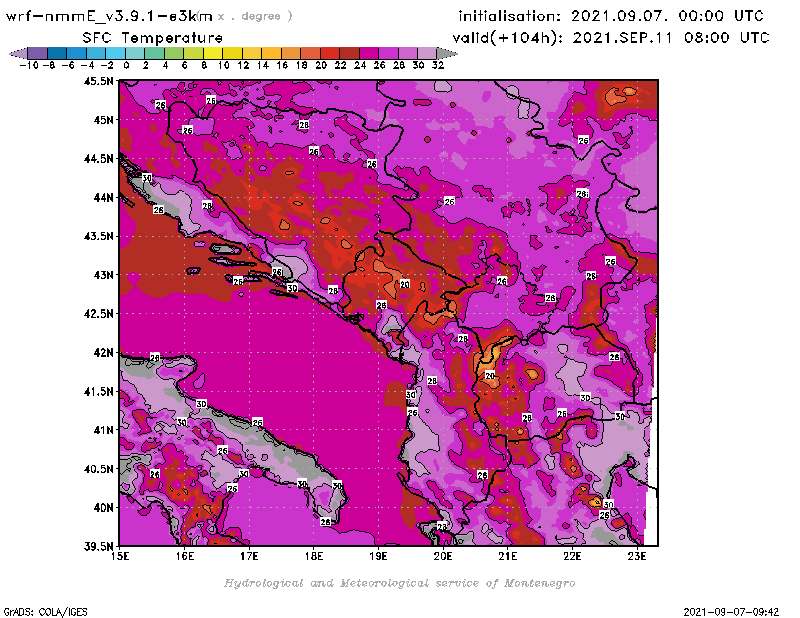Click the timestamp 2021-09-07-09:42

click(731, 612)
